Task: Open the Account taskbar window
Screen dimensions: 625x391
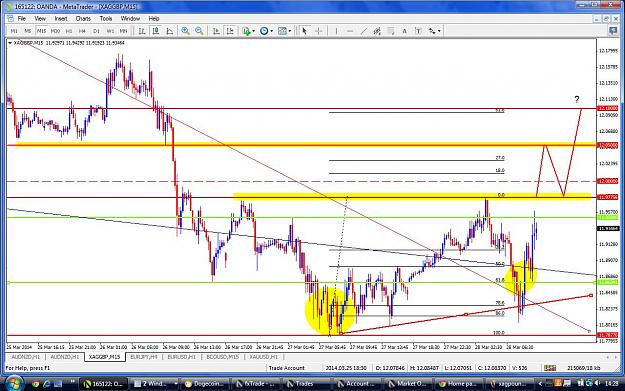Action: [x=357, y=384]
